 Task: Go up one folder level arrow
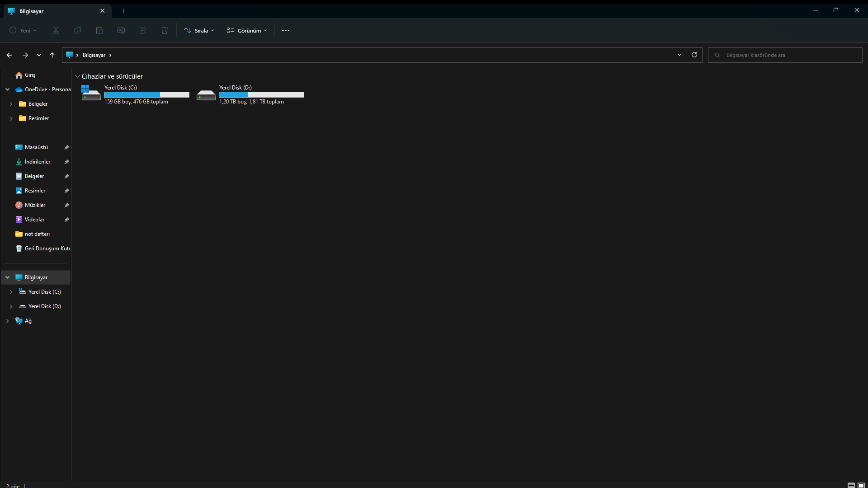[x=52, y=55]
